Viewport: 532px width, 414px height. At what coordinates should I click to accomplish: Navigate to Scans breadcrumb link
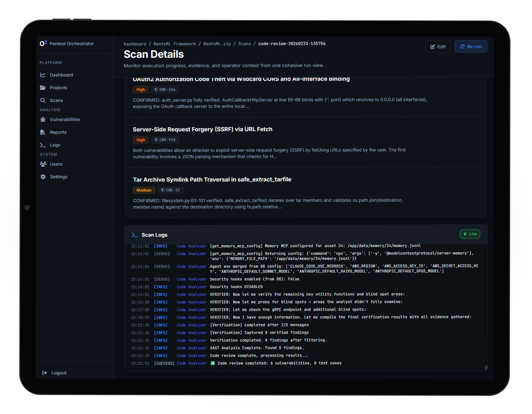click(245, 44)
